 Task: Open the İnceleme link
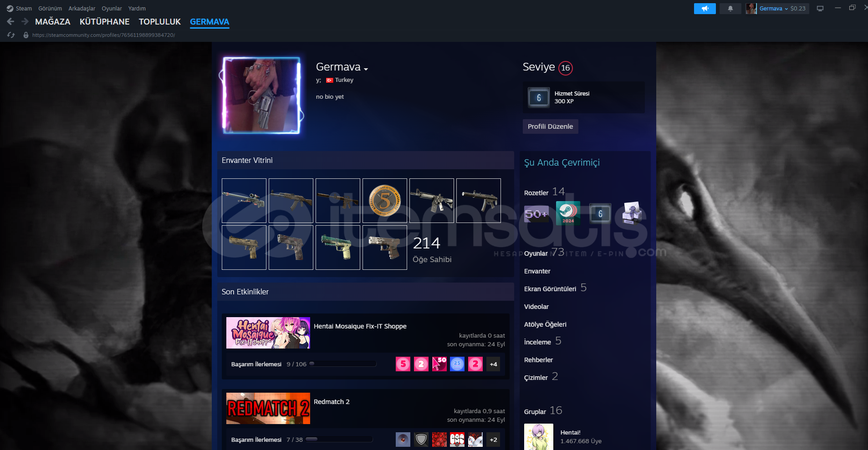(542, 342)
